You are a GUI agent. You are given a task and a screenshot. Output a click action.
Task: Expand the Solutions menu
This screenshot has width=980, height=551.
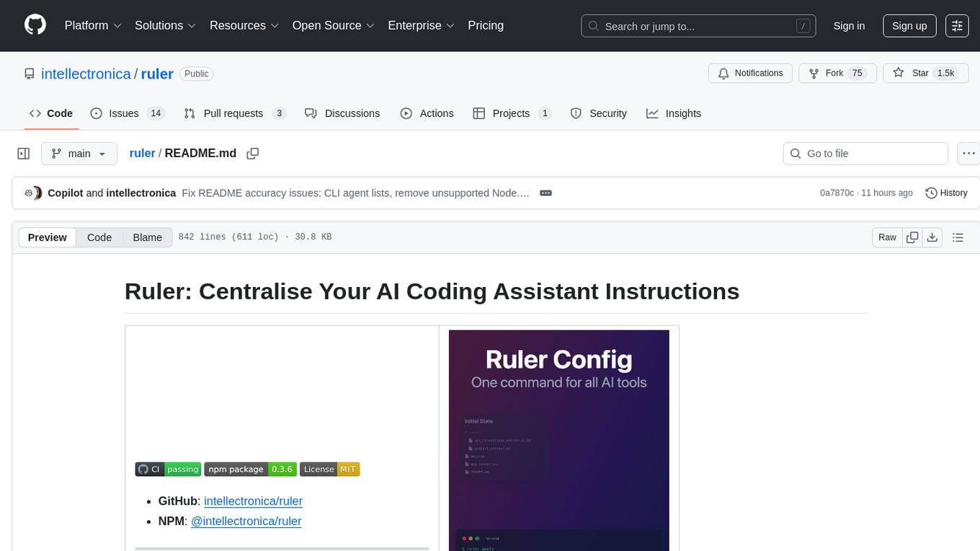166,25
